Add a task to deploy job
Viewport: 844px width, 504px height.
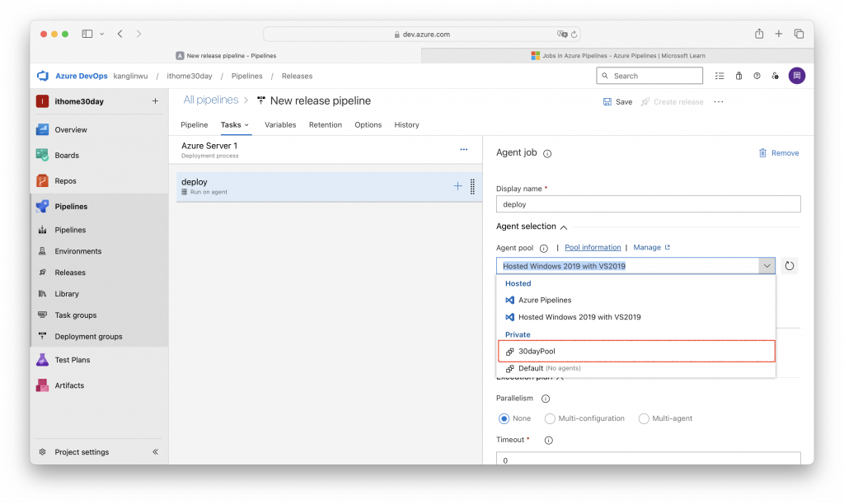click(457, 186)
